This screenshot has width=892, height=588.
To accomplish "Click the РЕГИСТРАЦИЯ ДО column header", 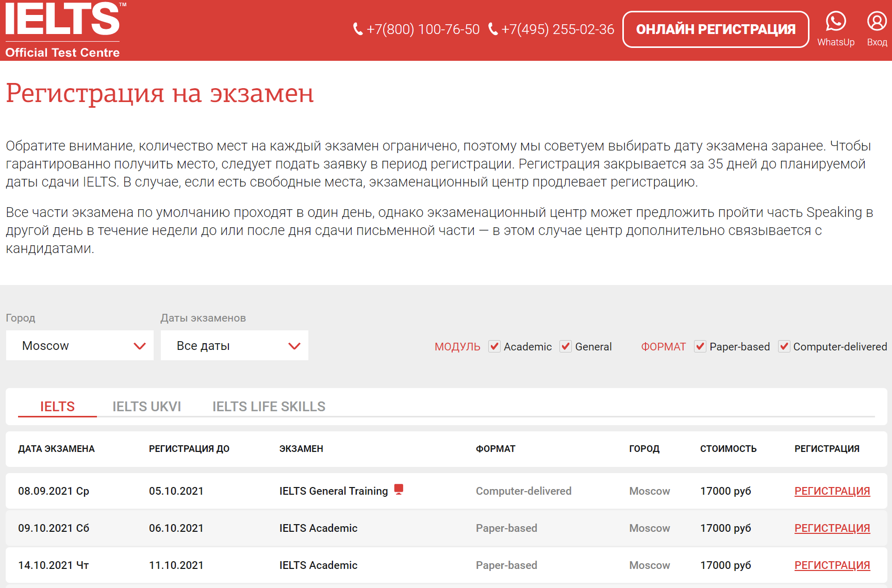I will point(189,449).
